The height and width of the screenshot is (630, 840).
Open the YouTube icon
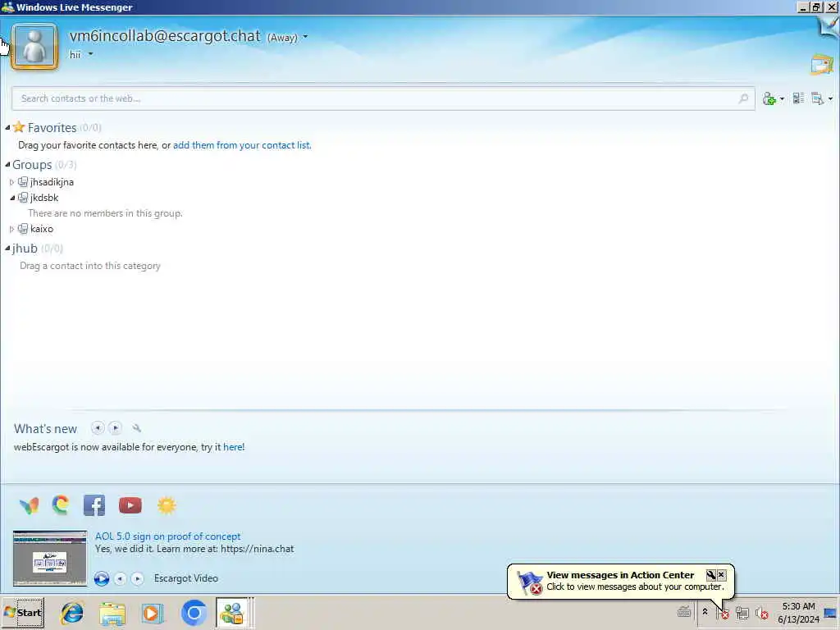pyautogui.click(x=130, y=505)
